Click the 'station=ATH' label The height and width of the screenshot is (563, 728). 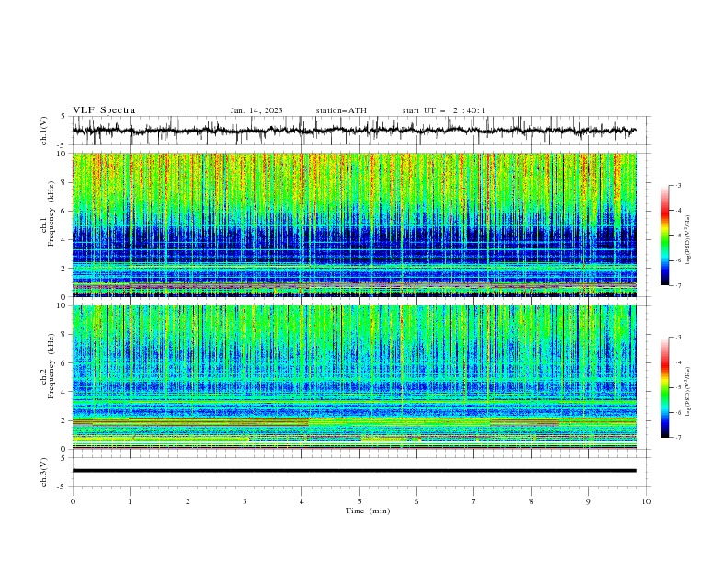click(341, 110)
